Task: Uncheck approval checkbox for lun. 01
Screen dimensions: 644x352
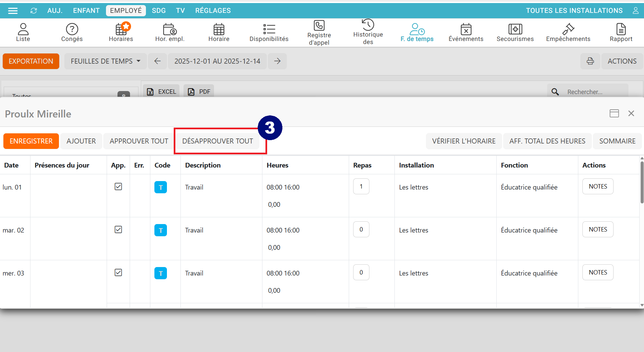Action: pos(118,186)
